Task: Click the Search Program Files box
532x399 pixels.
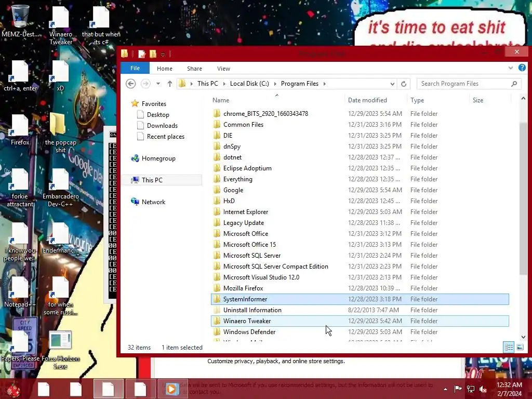Action: (469, 84)
